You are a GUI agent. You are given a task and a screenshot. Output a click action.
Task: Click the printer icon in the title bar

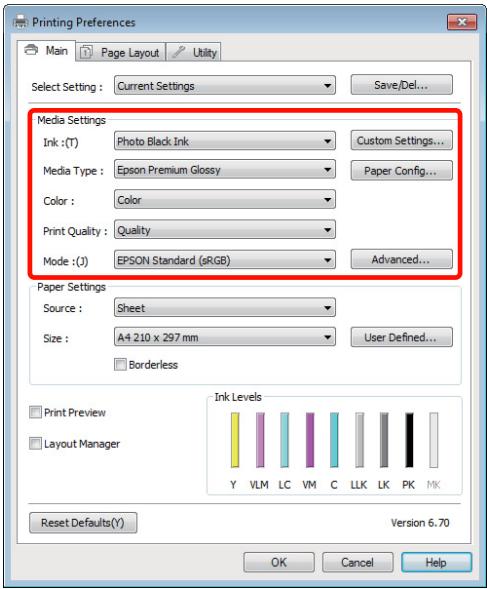coord(21,22)
